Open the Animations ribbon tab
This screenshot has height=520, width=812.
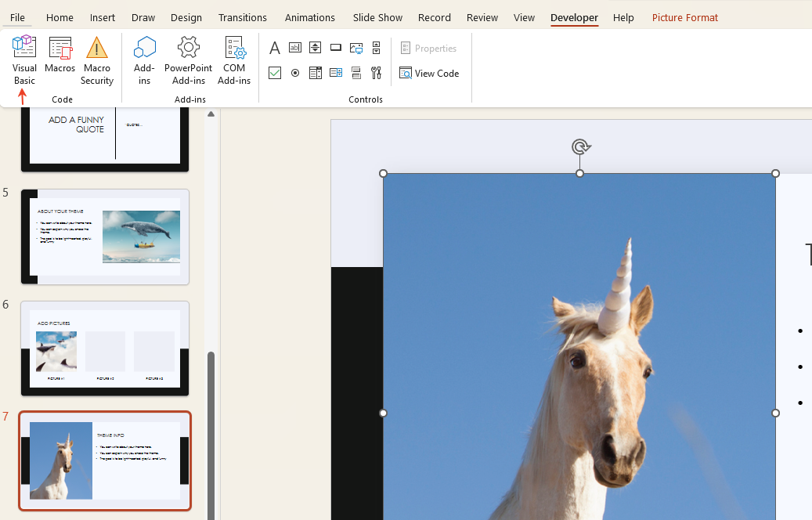309,17
